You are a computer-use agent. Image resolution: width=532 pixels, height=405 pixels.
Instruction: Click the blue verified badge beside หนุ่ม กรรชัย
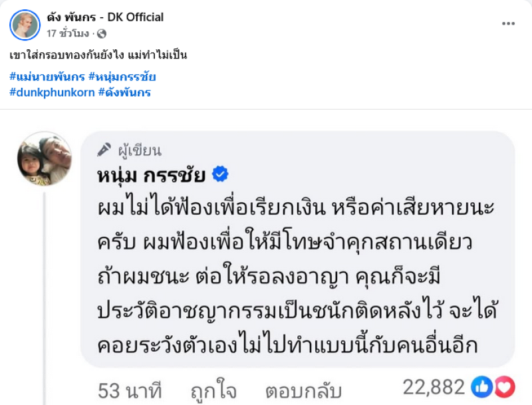pyautogui.click(x=220, y=175)
